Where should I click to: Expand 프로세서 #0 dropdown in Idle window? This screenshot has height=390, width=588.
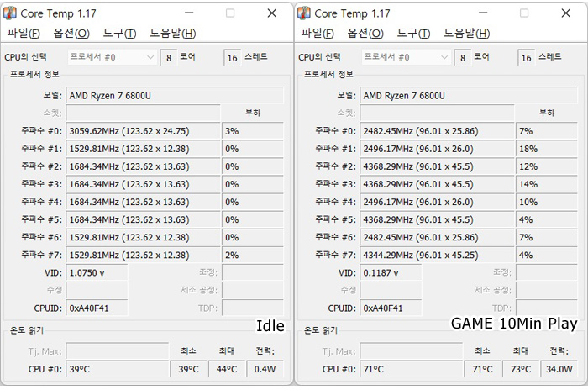112,57
